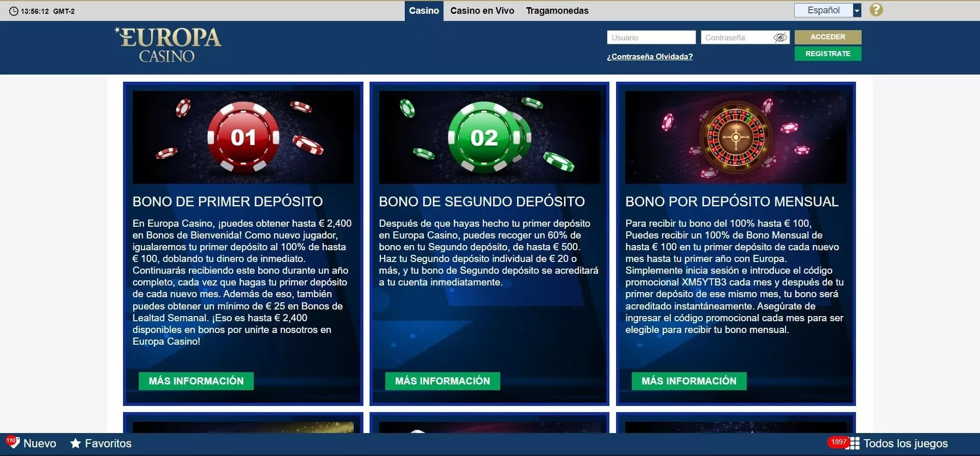
Task: Select the Tragamonedas tab
Action: click(557, 11)
